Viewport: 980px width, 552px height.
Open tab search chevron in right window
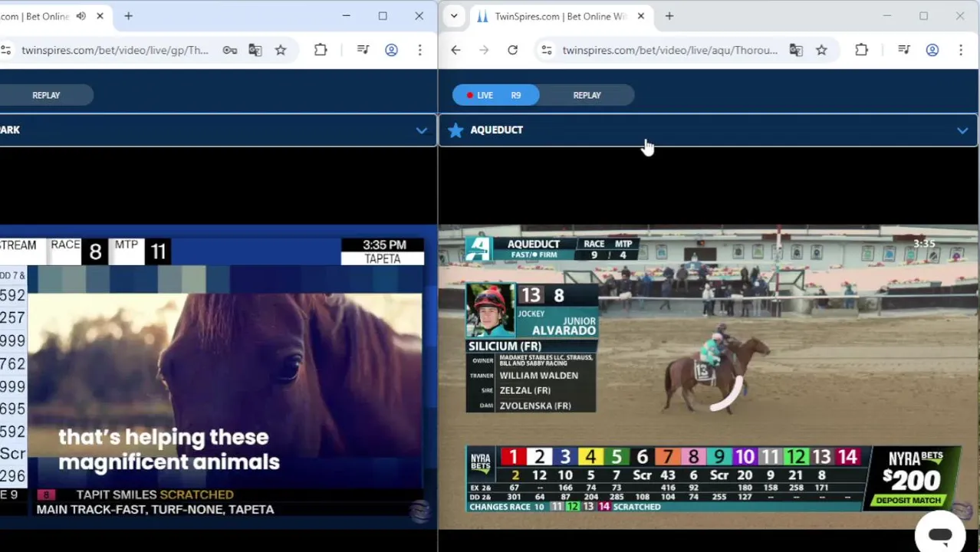click(454, 16)
